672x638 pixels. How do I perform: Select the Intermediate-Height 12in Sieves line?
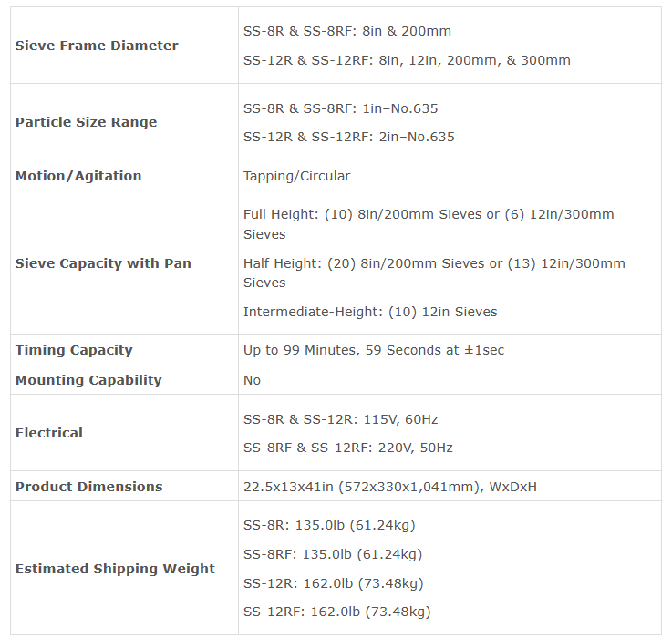pos(370,312)
